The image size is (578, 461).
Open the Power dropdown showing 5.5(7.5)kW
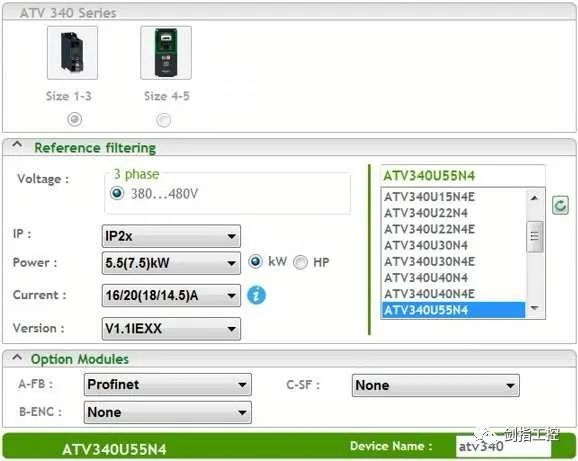[x=171, y=263]
